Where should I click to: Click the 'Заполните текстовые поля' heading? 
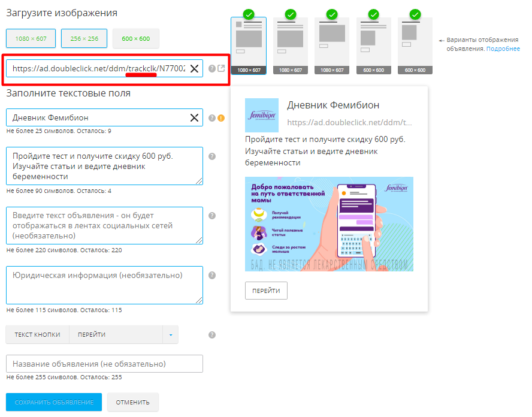[x=68, y=93]
